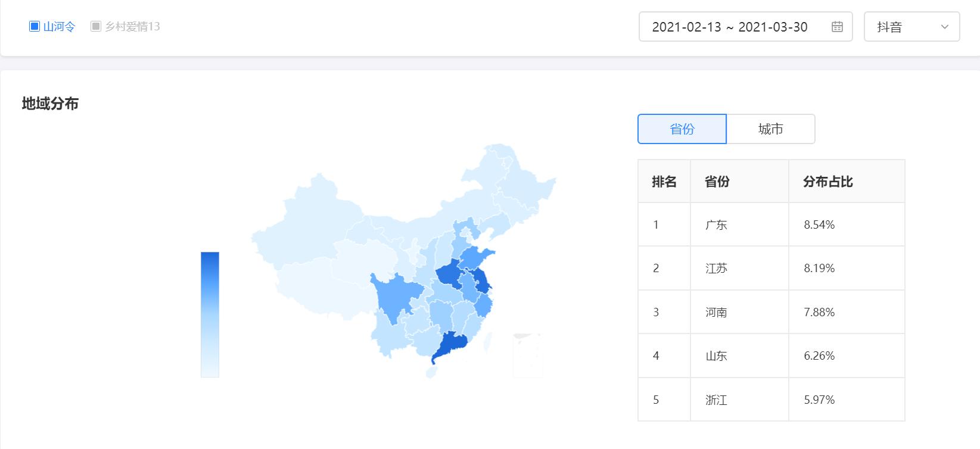This screenshot has height=449, width=980.
Task: Click Shandong province on the map
Action: point(475,258)
